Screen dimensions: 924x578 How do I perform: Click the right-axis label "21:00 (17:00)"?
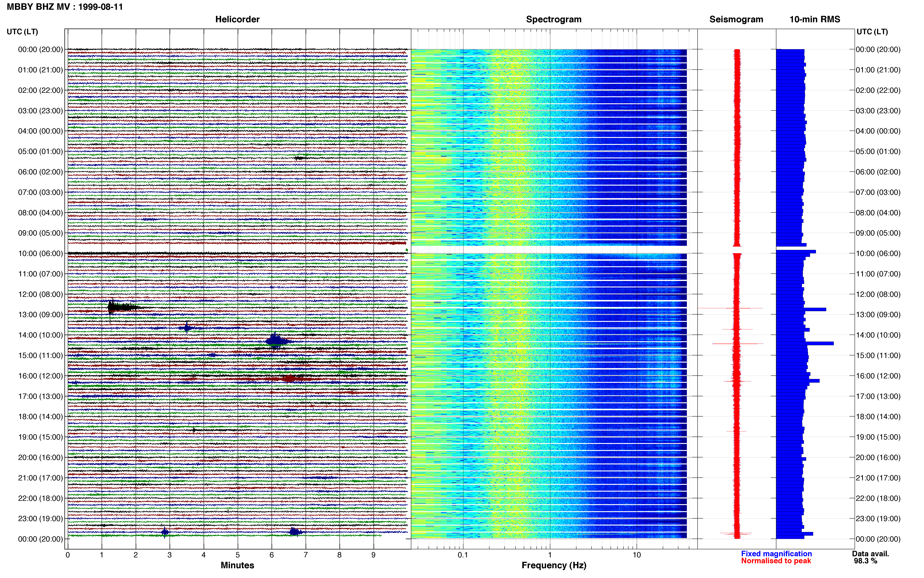point(878,478)
